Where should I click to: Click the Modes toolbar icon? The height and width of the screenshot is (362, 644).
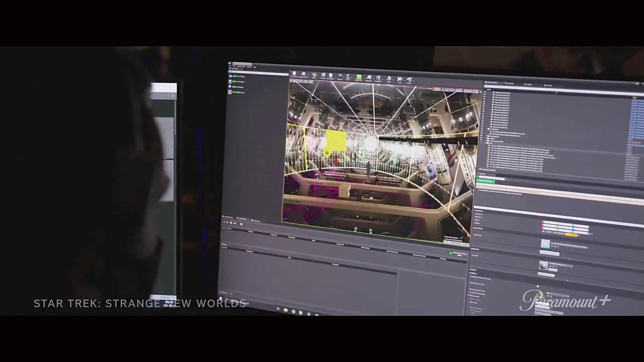[x=314, y=75]
